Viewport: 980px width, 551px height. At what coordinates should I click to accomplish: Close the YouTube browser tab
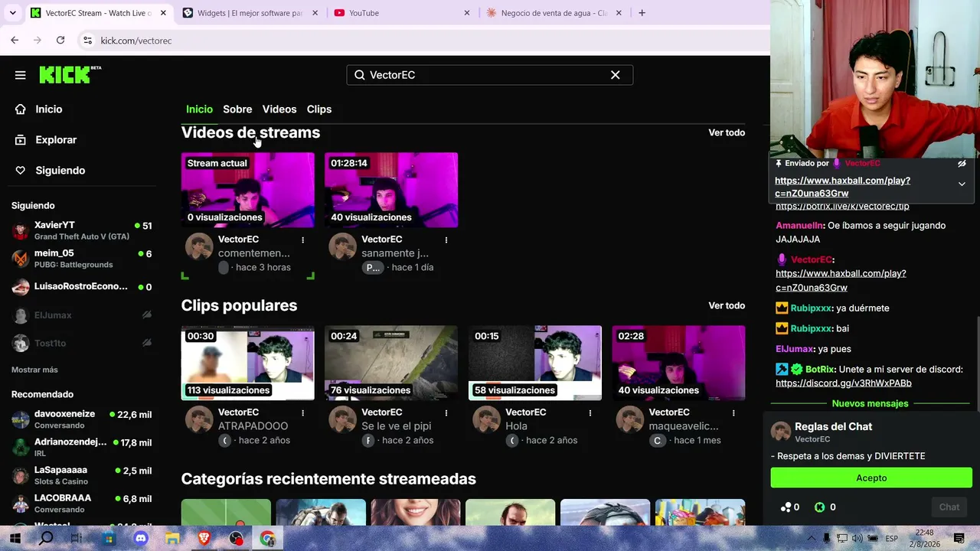tap(467, 13)
